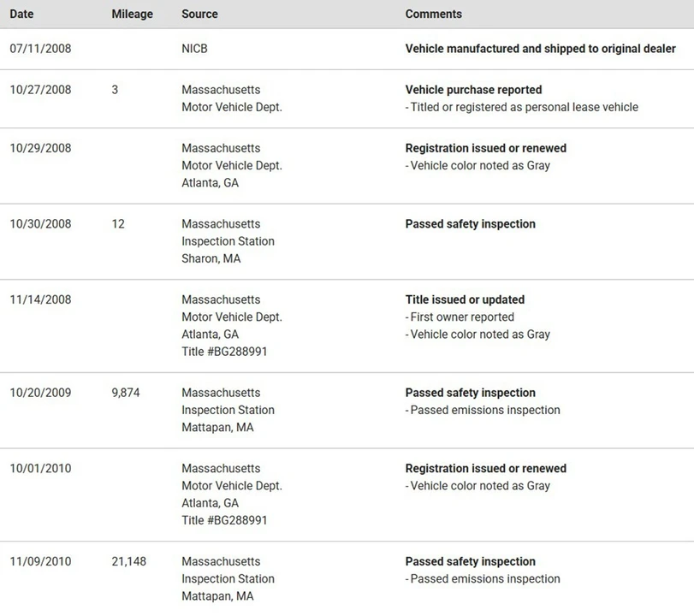Click the NICB source text

pos(194,49)
